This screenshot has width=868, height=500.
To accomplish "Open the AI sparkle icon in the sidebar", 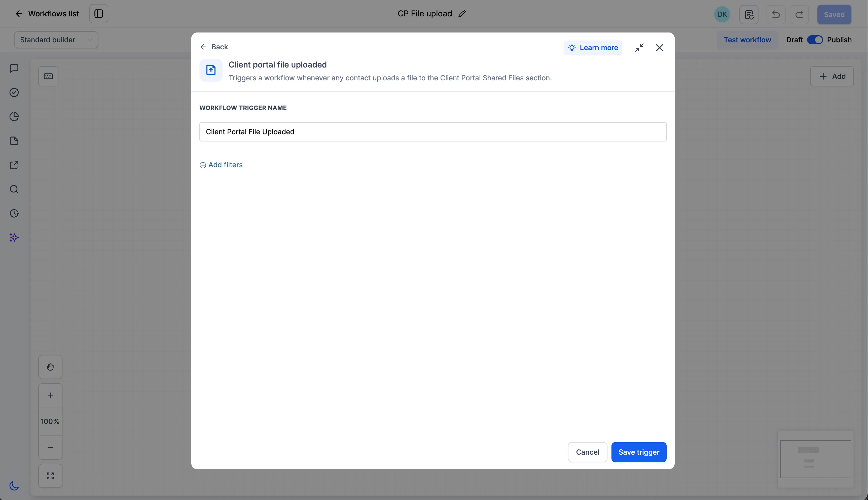I will [14, 238].
